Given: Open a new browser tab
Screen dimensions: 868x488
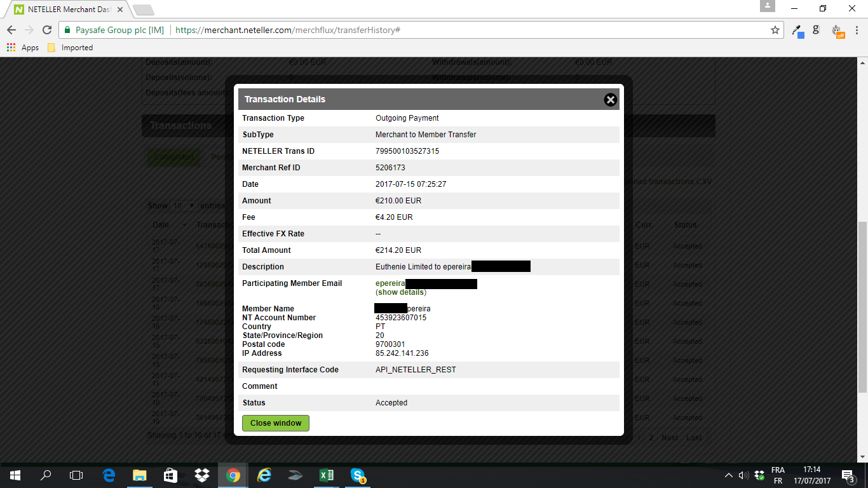Looking at the screenshot, I should [143, 10].
